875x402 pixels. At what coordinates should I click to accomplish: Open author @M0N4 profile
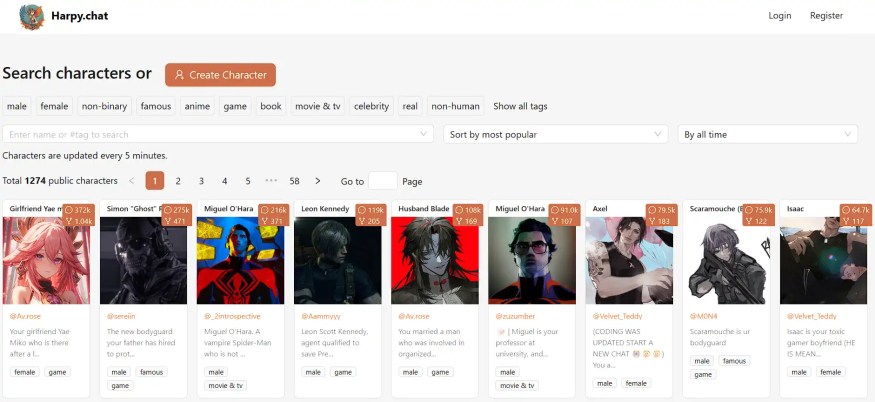click(x=704, y=316)
